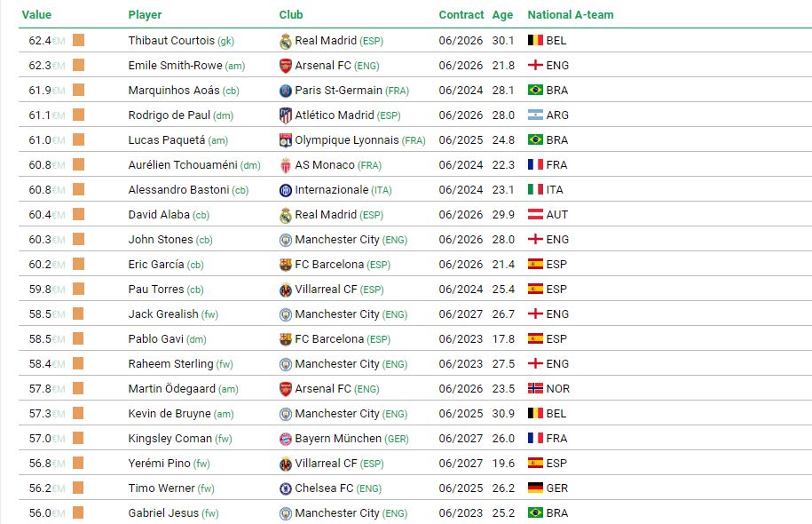Click the Internazionale logo icon
The image size is (812, 524).
coord(286,190)
